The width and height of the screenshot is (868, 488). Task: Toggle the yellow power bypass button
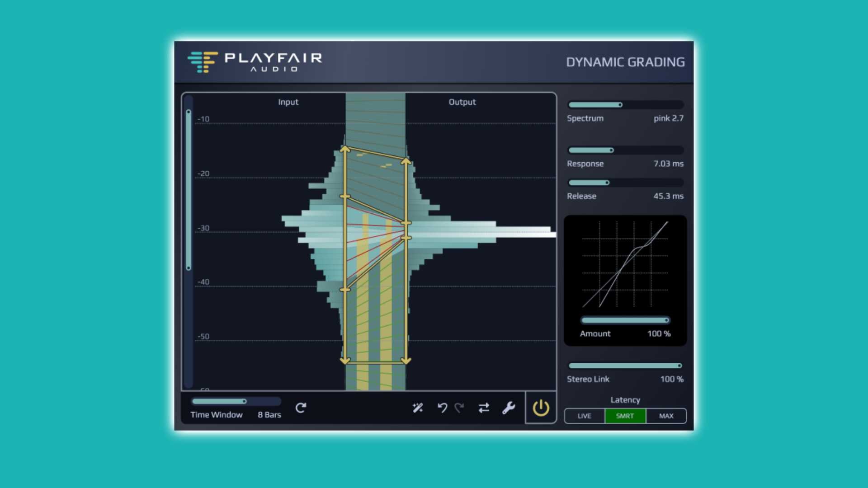541,408
